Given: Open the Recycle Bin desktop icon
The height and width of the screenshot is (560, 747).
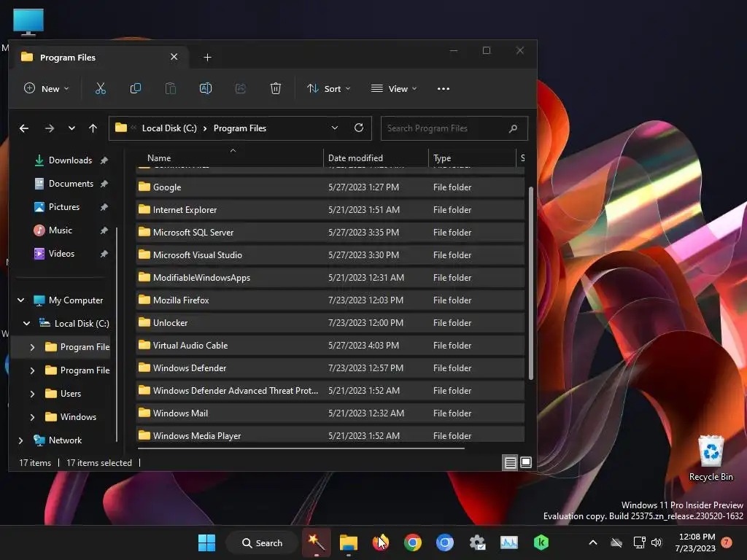Looking at the screenshot, I should coord(711,458).
